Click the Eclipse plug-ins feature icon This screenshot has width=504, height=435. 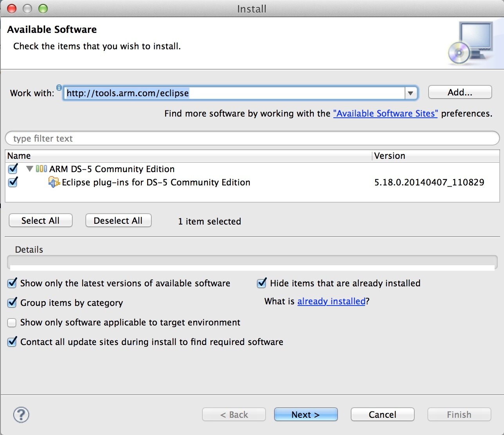54,182
